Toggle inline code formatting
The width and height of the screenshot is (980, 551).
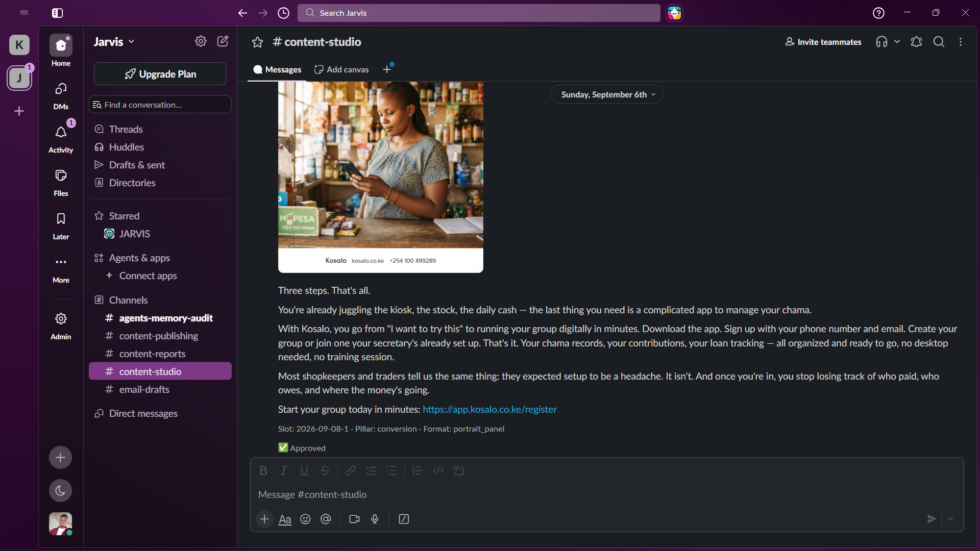pyautogui.click(x=438, y=470)
